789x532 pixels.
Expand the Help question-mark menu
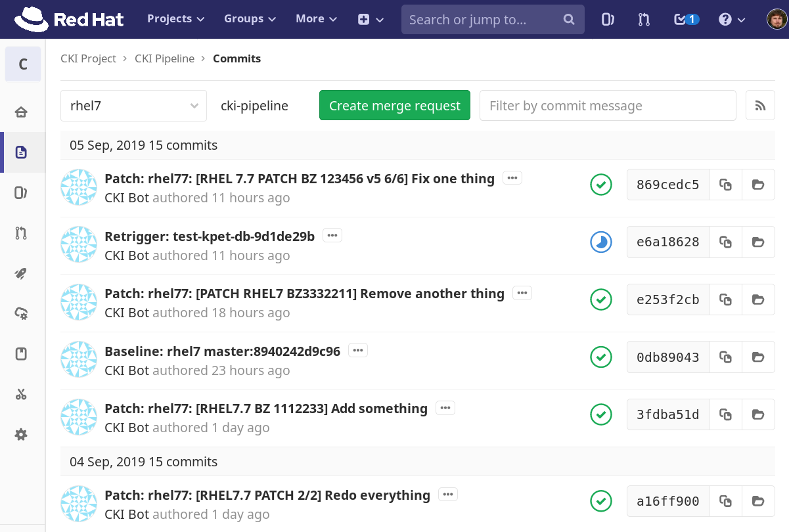click(x=732, y=20)
